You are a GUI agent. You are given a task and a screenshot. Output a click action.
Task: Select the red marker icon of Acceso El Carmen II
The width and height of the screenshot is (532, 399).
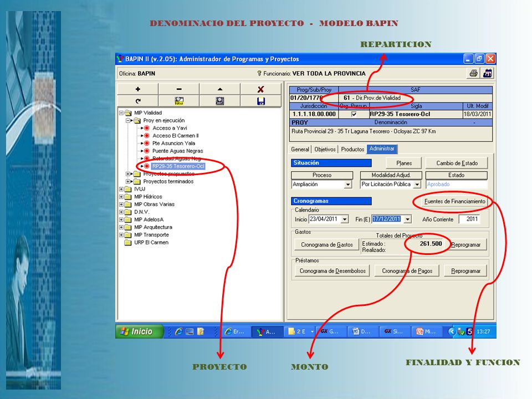coord(146,136)
